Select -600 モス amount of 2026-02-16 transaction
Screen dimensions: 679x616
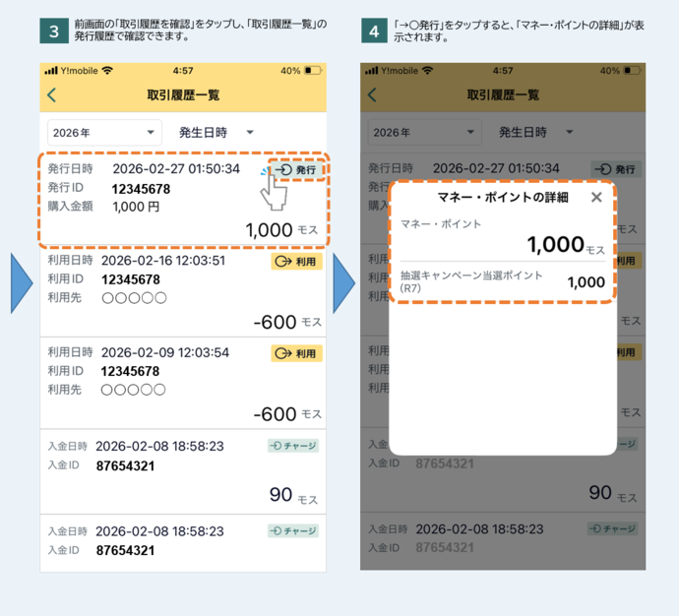(x=287, y=322)
